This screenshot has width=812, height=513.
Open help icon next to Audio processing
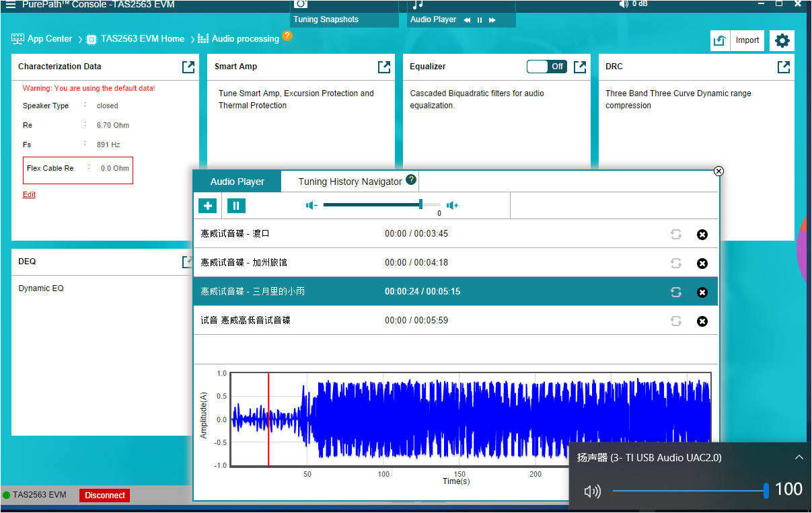coord(287,36)
